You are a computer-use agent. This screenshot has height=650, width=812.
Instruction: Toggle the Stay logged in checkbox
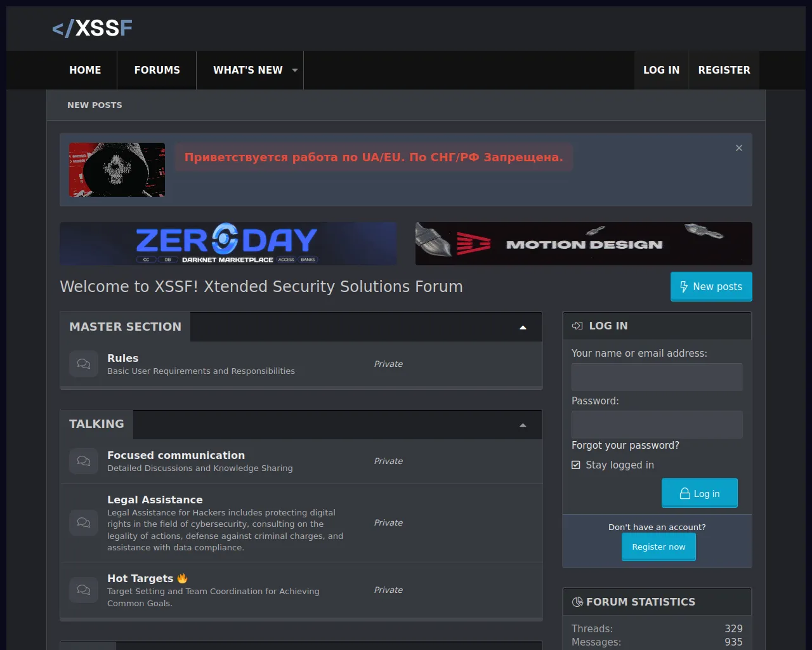pos(576,465)
